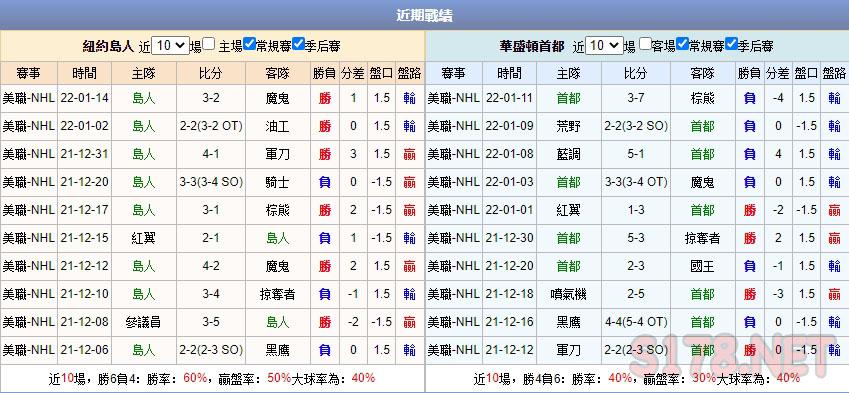Click 黑鷹 in the 21-12-16 row
The width and height of the screenshot is (849, 393).
tap(568, 322)
